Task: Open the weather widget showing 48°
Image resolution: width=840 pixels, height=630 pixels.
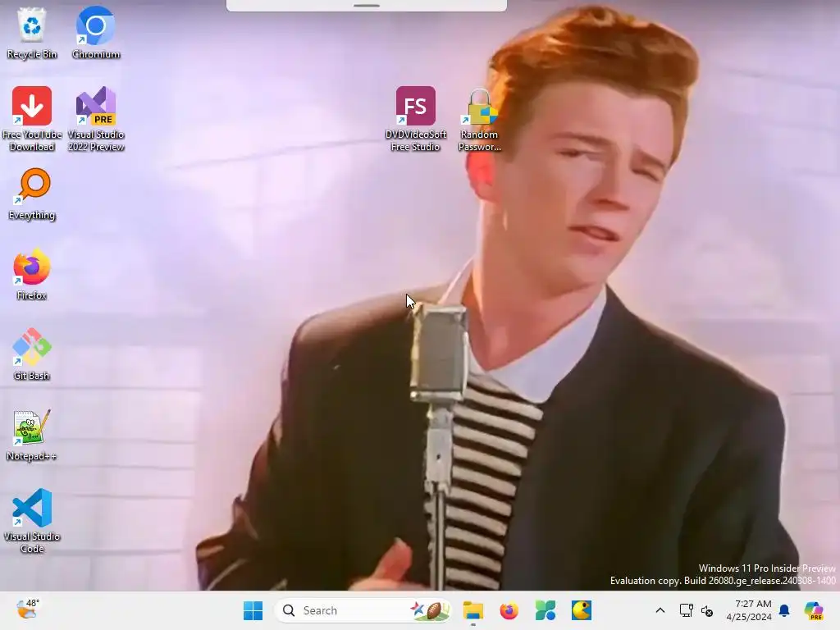Action: (x=27, y=609)
